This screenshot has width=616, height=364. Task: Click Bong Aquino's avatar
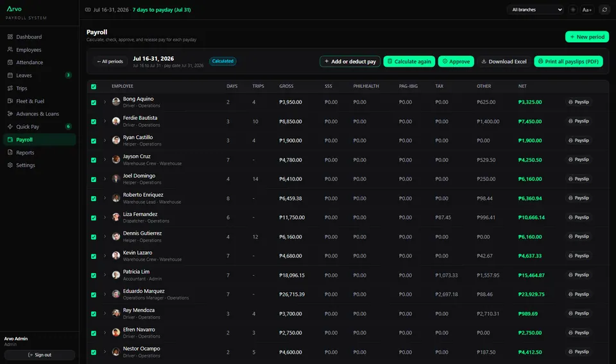(116, 102)
